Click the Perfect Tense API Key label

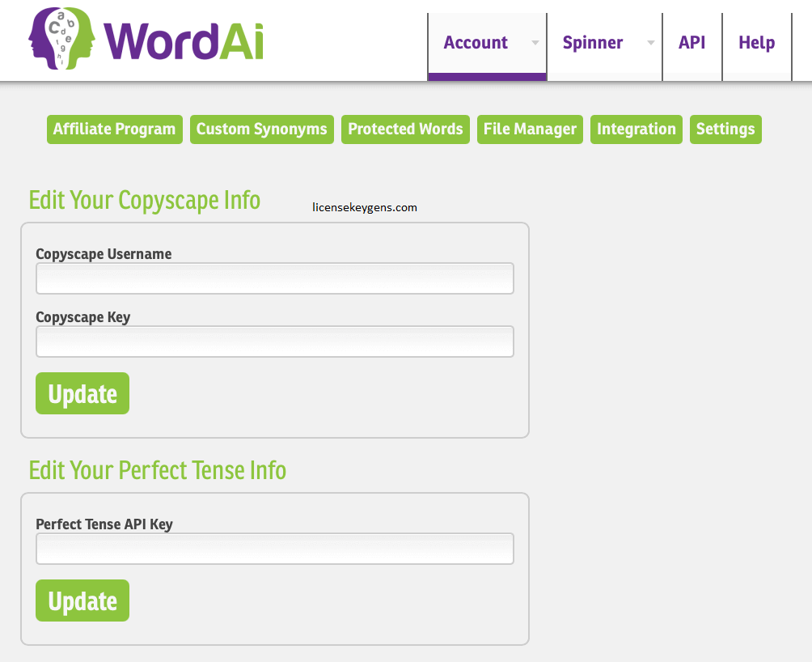(x=104, y=524)
